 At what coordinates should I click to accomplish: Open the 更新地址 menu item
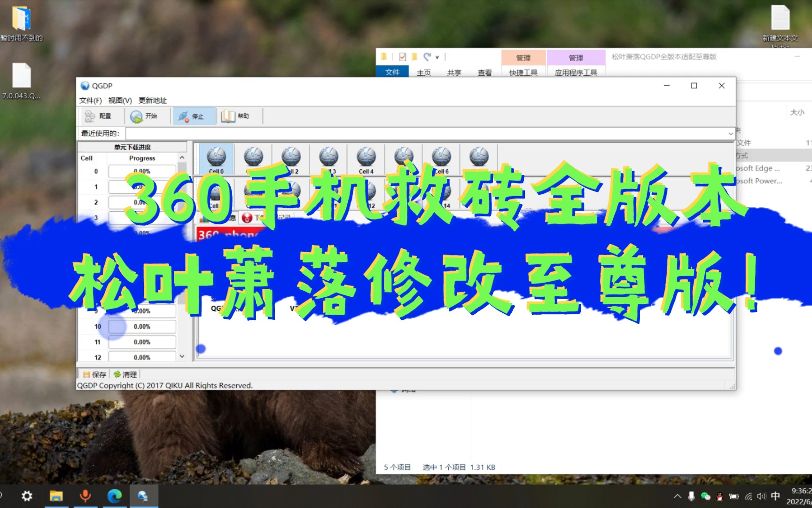[153, 100]
